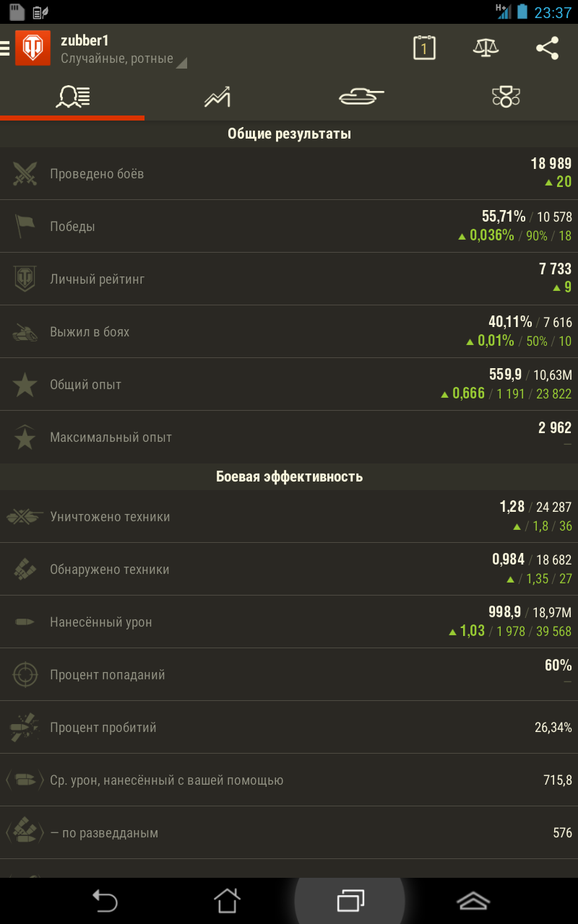
Task: Select the Выжил в боях row
Action: coord(289,332)
